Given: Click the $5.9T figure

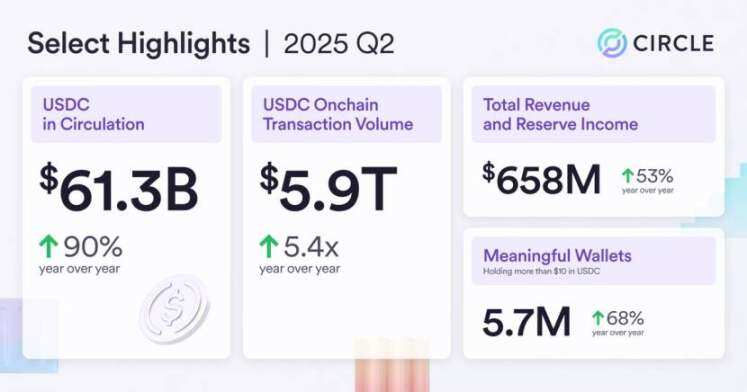Looking at the screenshot, I should click(x=328, y=189).
